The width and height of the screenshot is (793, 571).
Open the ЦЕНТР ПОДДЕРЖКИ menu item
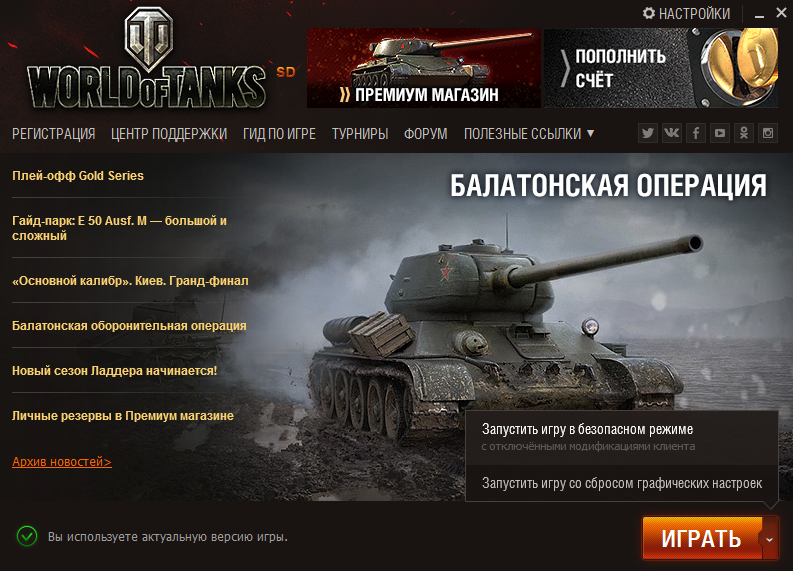(169, 134)
